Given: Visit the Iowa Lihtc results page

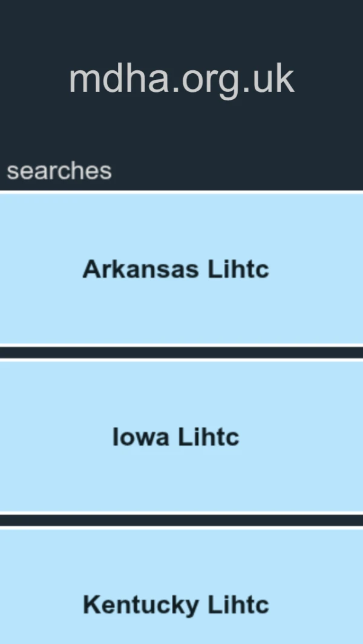Looking at the screenshot, I should pos(175,437).
